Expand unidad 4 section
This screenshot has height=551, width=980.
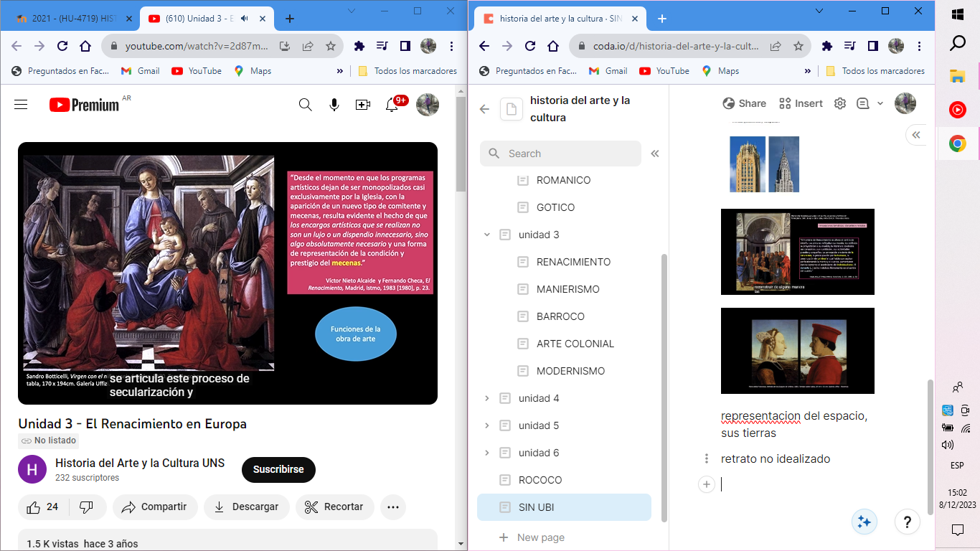(x=487, y=398)
